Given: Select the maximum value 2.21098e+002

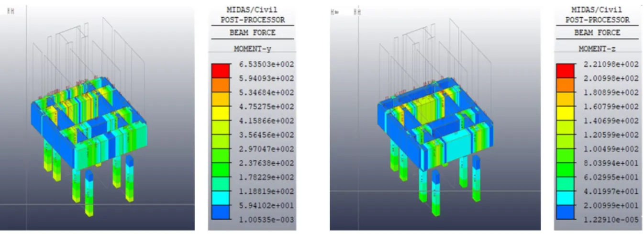Looking at the screenshot, I should pos(611,64).
